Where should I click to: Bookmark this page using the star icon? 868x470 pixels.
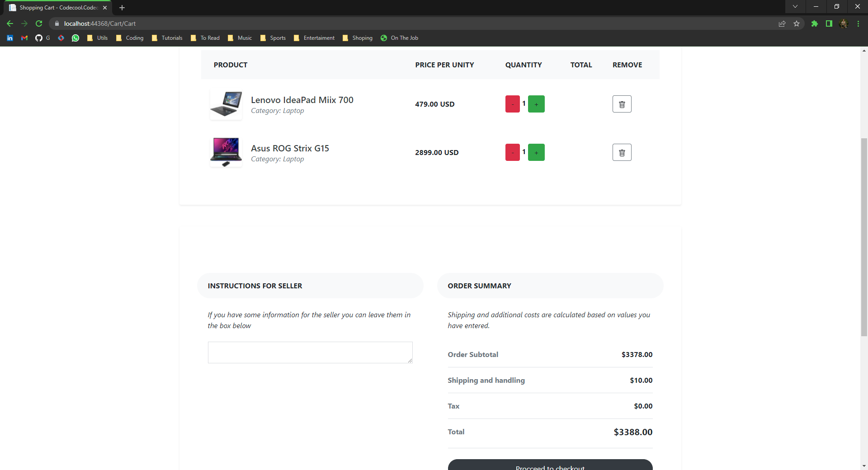[x=797, y=23]
